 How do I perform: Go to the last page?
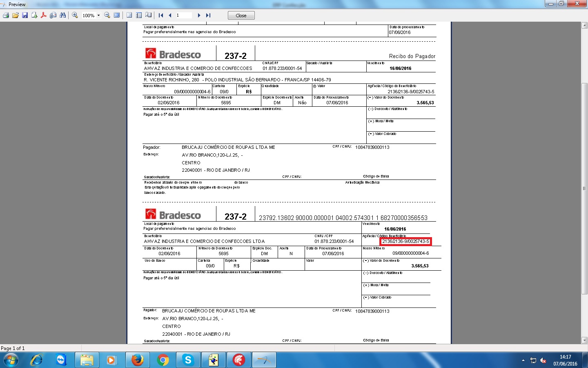[x=208, y=15]
